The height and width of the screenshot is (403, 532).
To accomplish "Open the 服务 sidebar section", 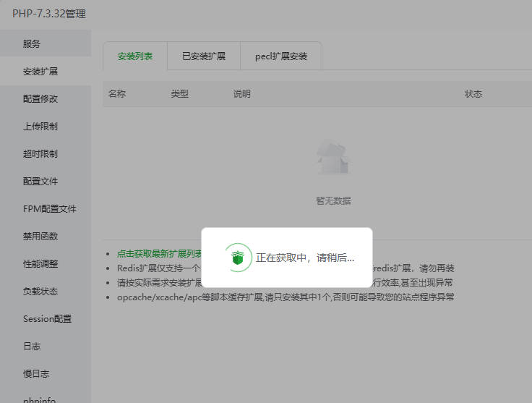I will click(x=46, y=43).
